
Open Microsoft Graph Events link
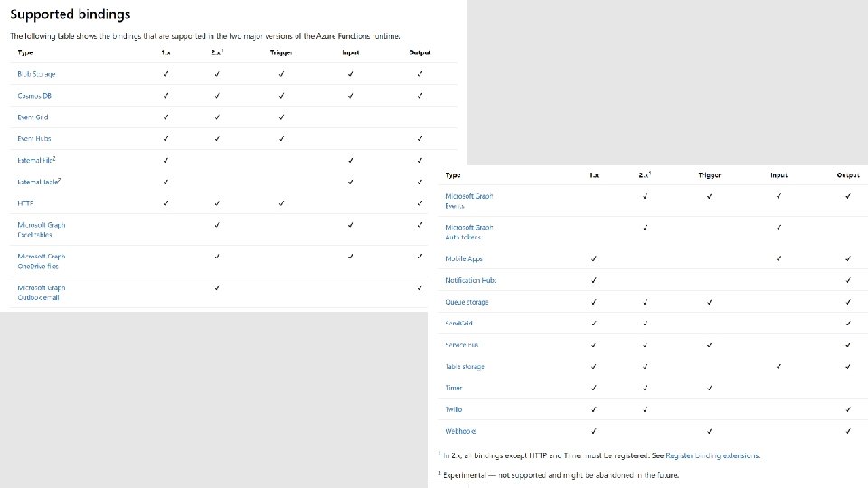click(469, 201)
